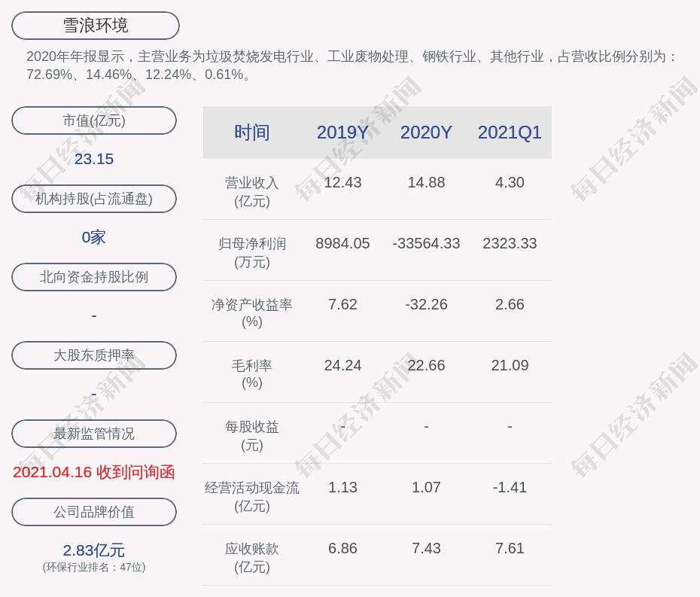Click the gross margin value 22.66
Viewport: 700px width, 597px height.
click(426, 366)
